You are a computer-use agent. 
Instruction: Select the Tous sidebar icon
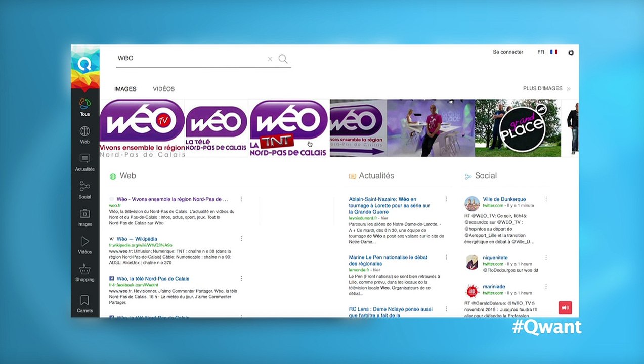click(x=85, y=107)
